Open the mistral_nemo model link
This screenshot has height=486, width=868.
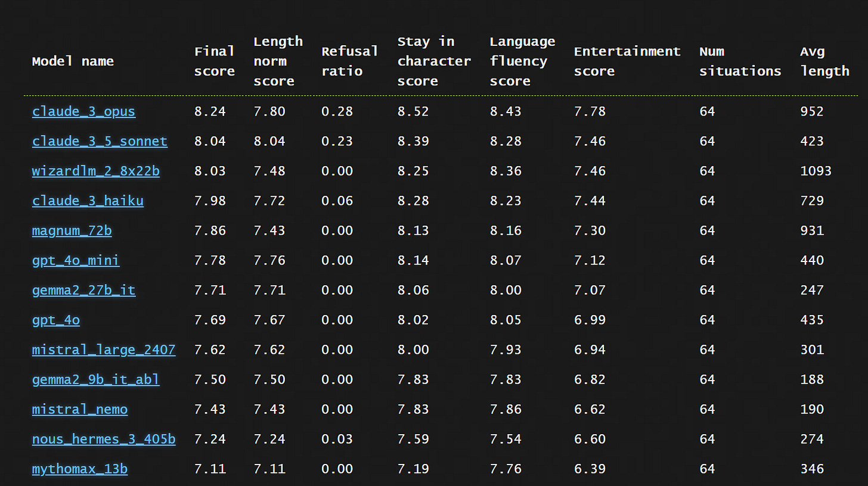click(x=80, y=409)
